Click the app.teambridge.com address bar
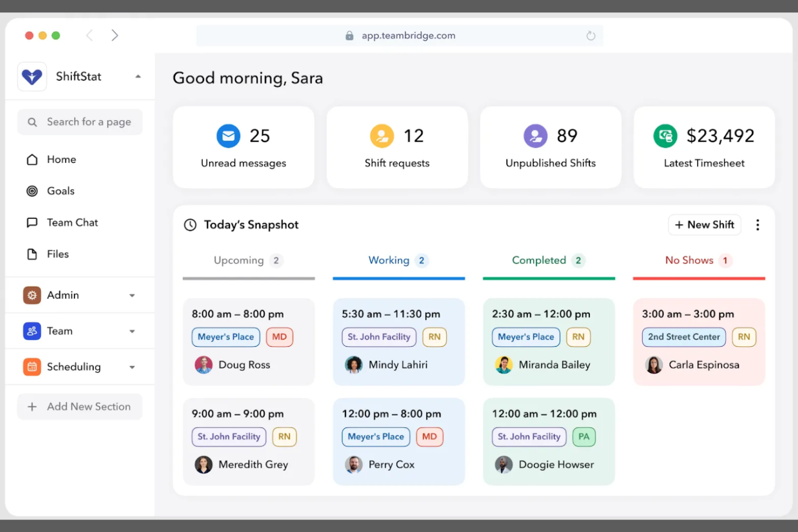Screen dimensions: 798x532 [x=400, y=36]
